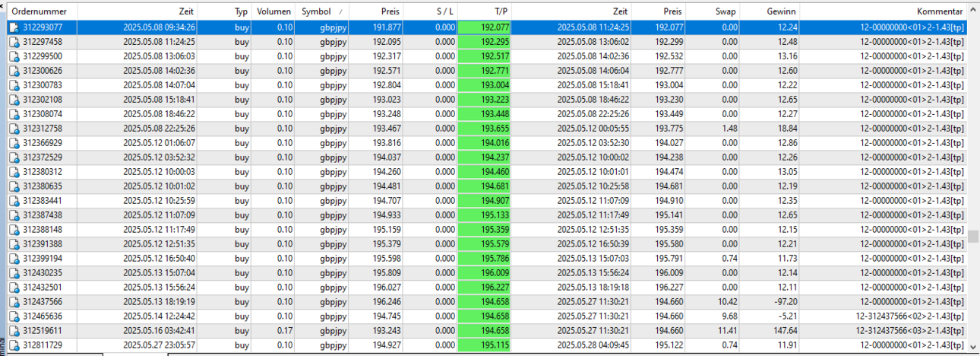This screenshot has width=980, height=356.
Task: Click the loss value -97.20
Action: (783, 301)
